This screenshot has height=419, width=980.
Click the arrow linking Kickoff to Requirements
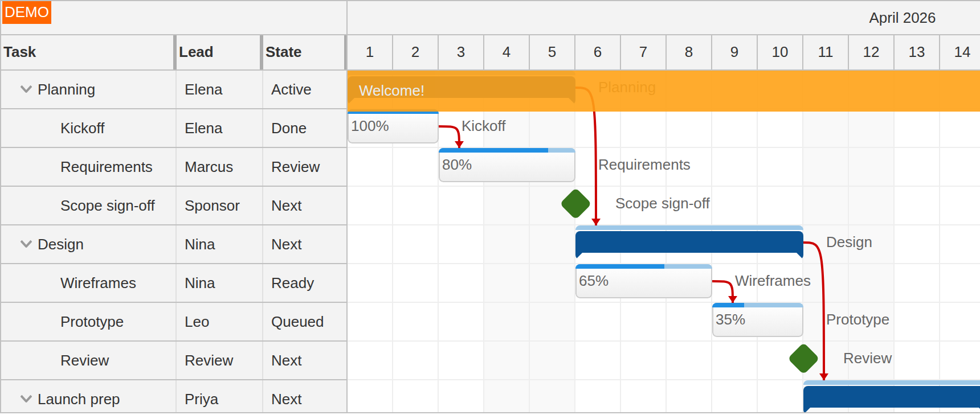[459, 135]
